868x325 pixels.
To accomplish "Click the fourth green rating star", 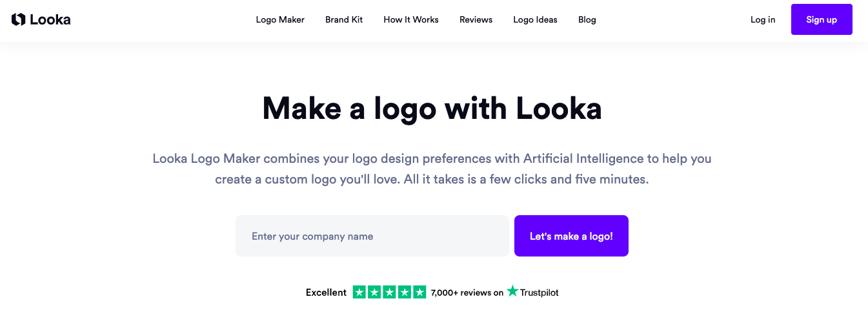I will point(404,292).
